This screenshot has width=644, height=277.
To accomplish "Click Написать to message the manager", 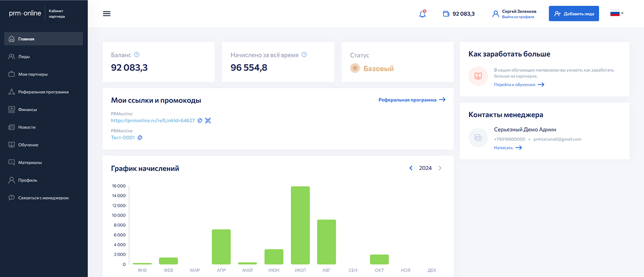I will click(x=508, y=148).
